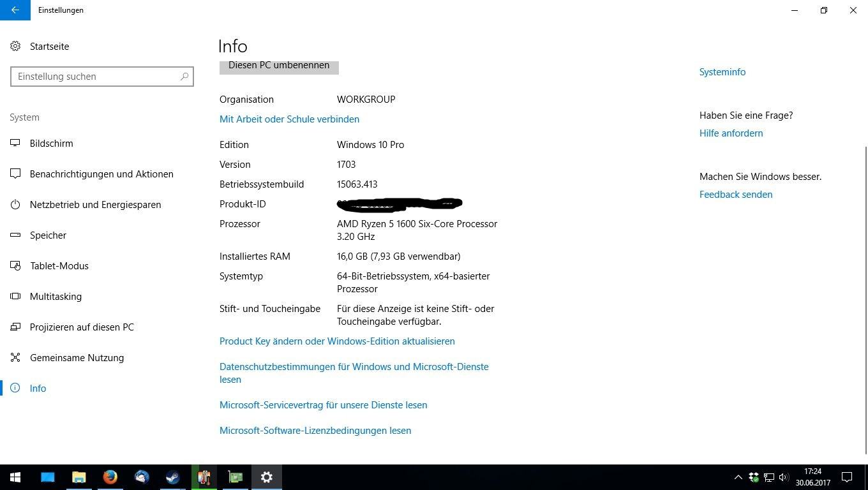868x490 pixels.
Task: Open the Datenschutzbestimmungen link
Action: tap(354, 373)
